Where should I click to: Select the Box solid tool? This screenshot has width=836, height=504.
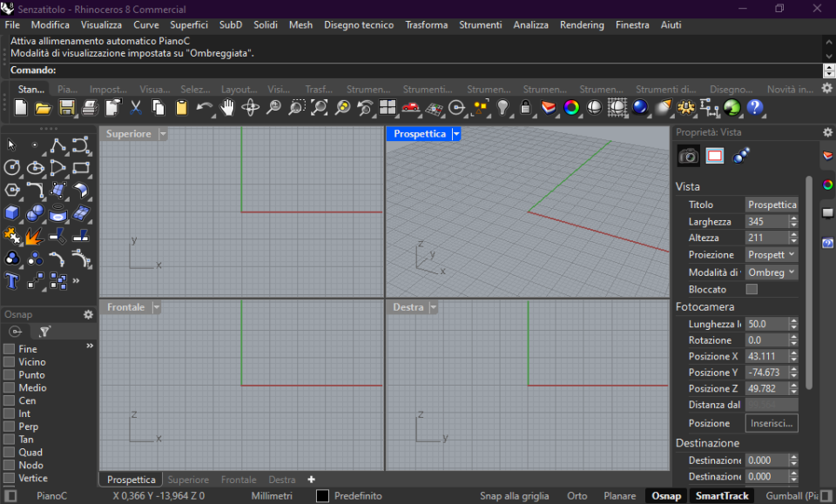pos(11,213)
